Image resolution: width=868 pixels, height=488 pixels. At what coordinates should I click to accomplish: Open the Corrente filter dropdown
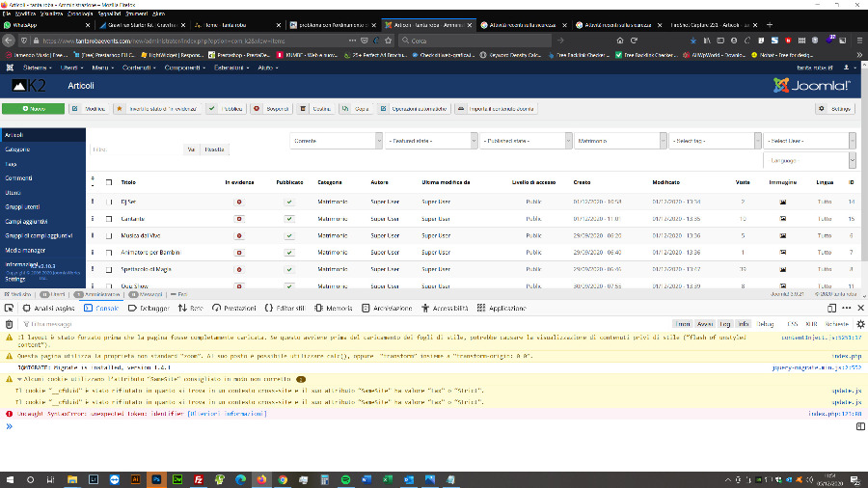pos(336,141)
